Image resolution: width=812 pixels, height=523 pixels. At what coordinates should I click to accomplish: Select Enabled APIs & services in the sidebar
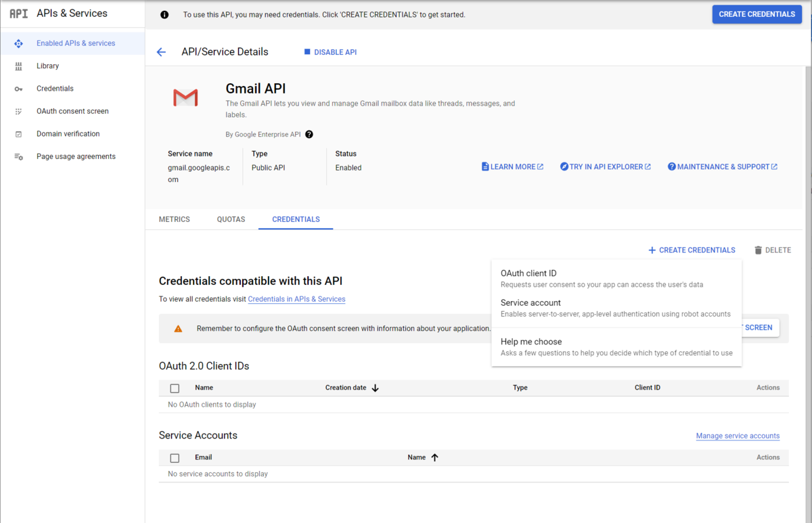(x=72, y=43)
